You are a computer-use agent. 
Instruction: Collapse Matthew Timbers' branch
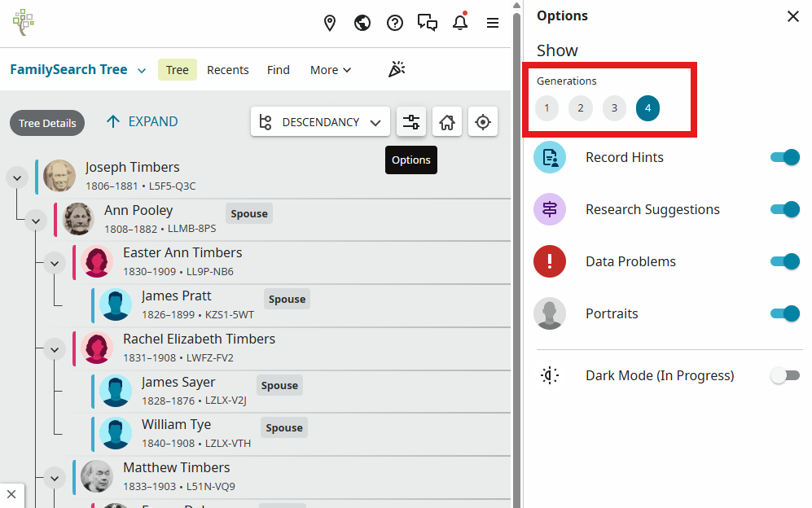click(x=55, y=479)
